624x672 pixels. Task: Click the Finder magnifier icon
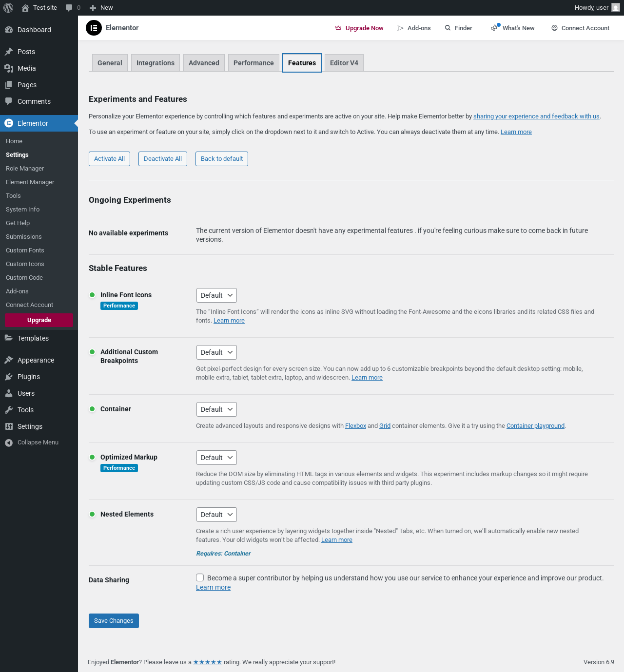pos(448,28)
